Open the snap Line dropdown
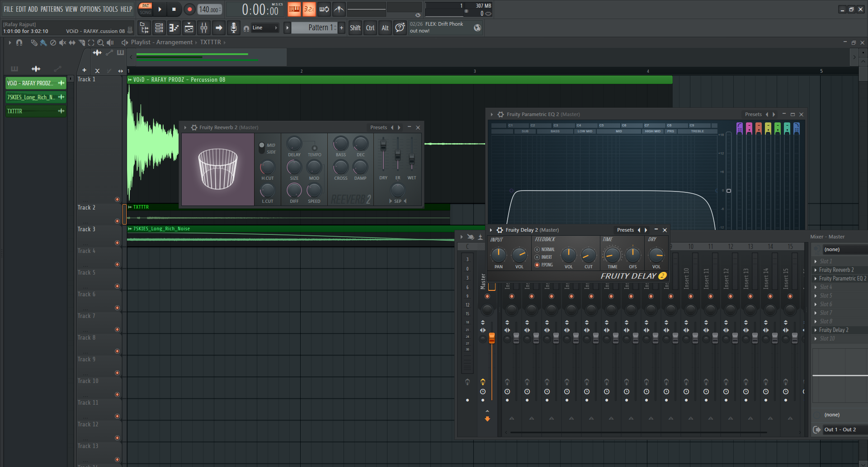Viewport: 868px width, 467px height. pos(265,28)
